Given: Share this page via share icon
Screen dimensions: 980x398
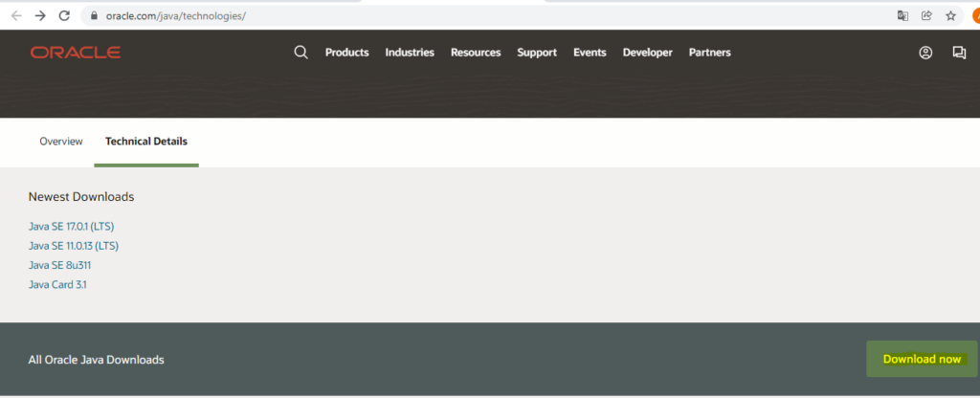Looking at the screenshot, I should click(926, 16).
